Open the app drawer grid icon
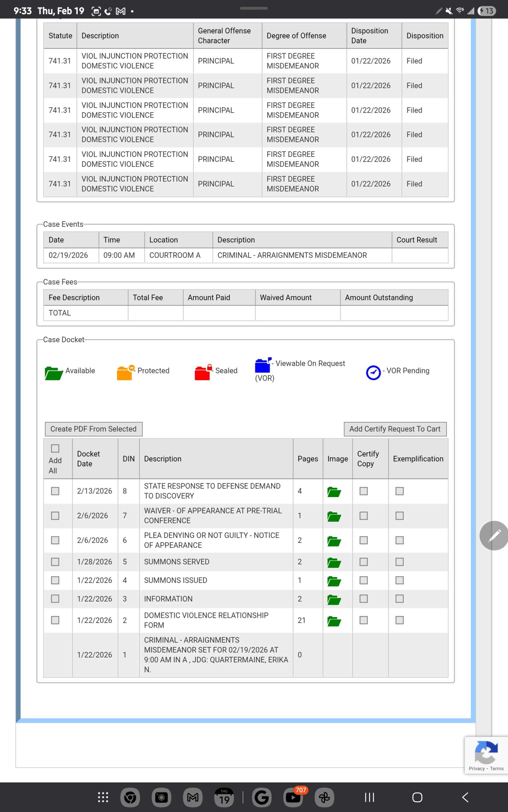 click(103, 797)
